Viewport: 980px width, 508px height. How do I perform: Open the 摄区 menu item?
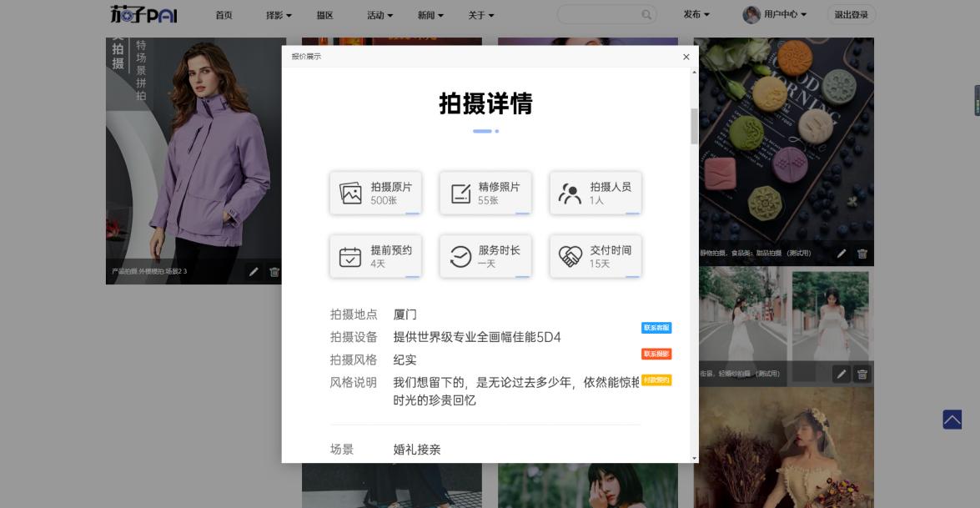click(325, 15)
